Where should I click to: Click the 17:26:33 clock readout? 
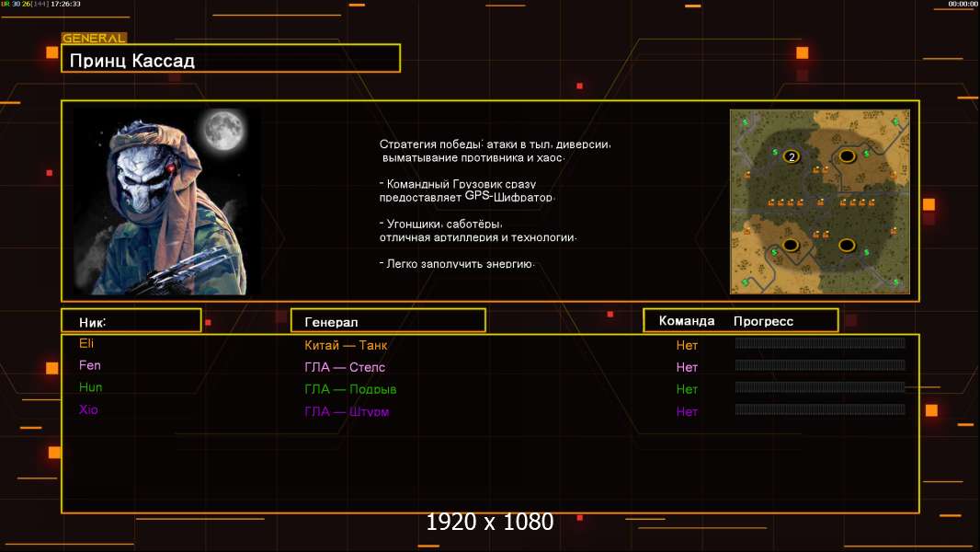(65, 4)
